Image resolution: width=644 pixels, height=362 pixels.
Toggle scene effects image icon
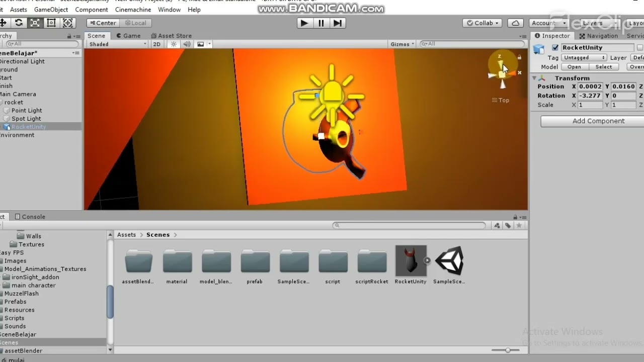[200, 44]
